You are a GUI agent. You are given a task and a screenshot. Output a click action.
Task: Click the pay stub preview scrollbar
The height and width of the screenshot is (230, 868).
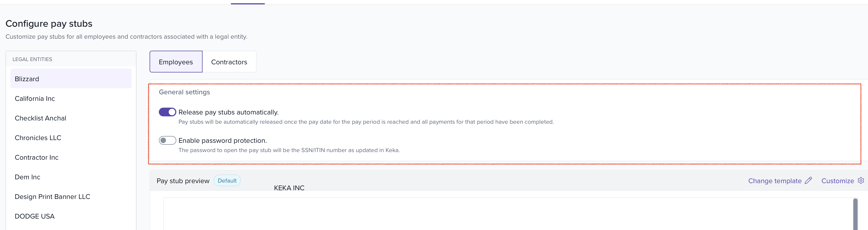(855, 214)
